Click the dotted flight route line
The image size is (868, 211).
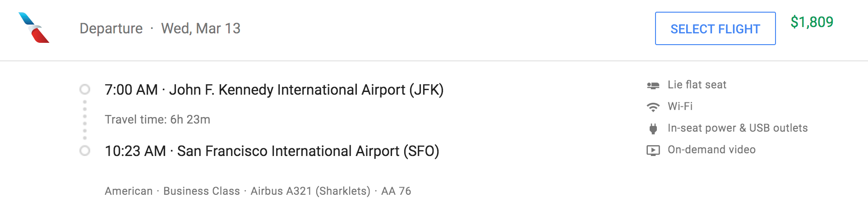tap(85, 120)
